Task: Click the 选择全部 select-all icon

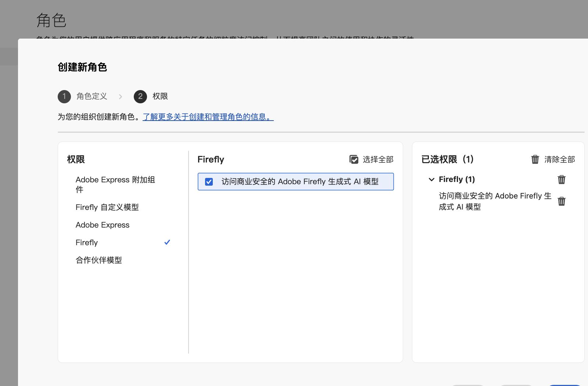Action: (x=354, y=160)
